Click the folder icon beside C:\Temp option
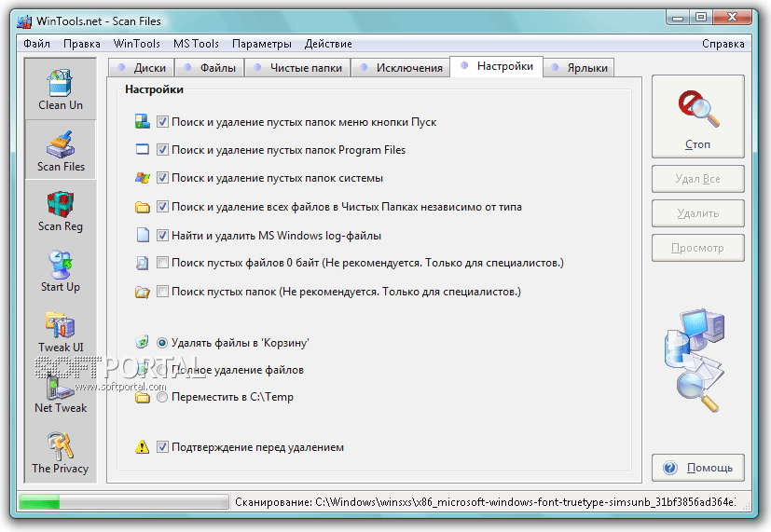This screenshot has height=532, width=771. 142,397
